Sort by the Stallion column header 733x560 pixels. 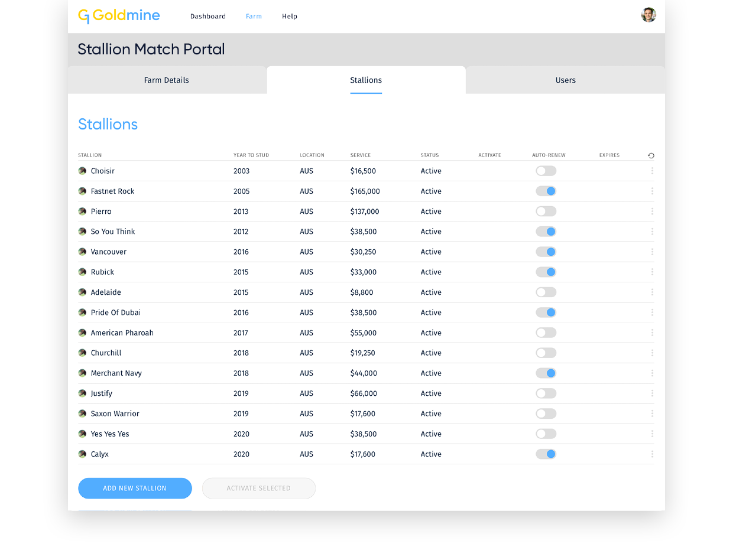(90, 155)
